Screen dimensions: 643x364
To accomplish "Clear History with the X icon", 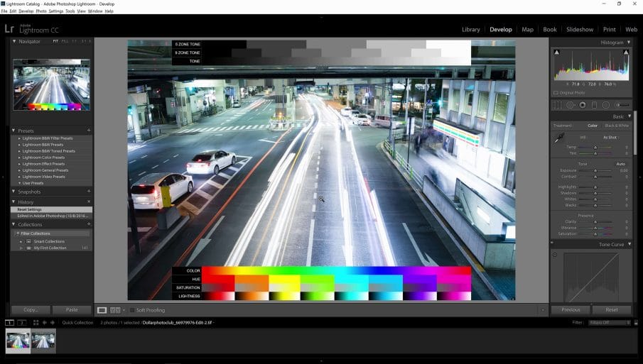I will (88, 202).
